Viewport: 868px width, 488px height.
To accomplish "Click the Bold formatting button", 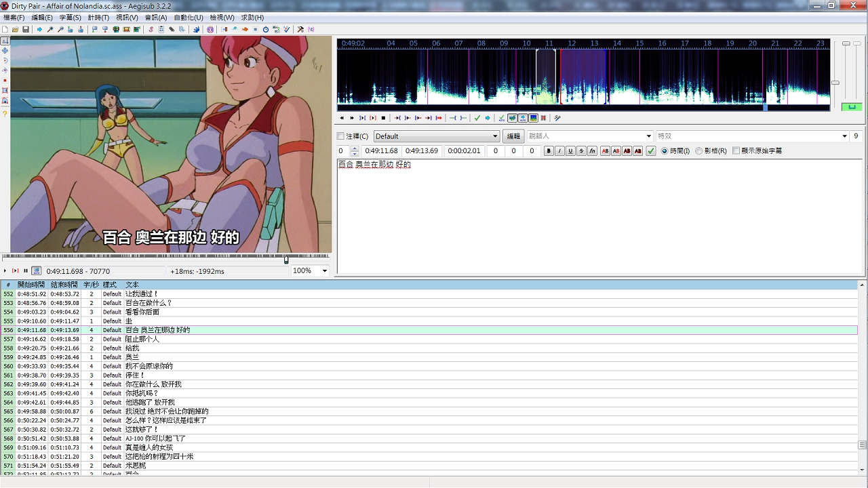I will [x=549, y=151].
